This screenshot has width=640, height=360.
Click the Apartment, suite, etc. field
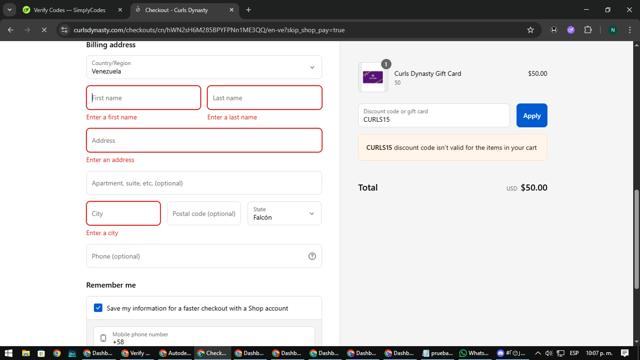pos(204,183)
